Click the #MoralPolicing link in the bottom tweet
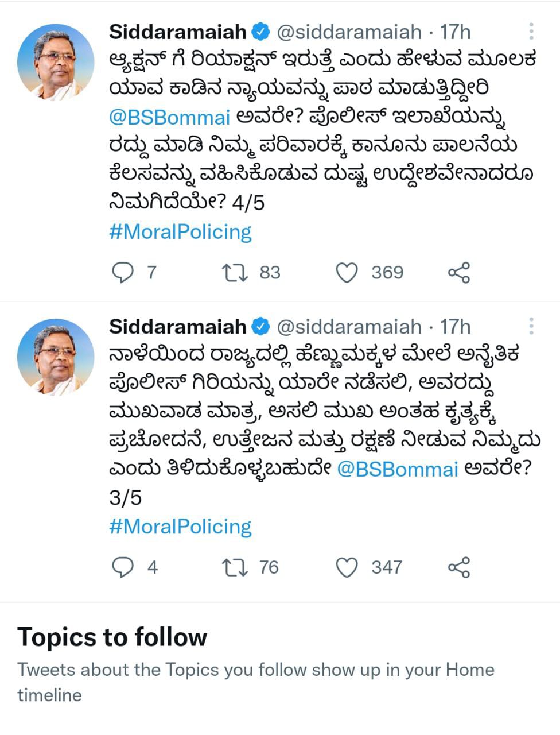 click(180, 525)
